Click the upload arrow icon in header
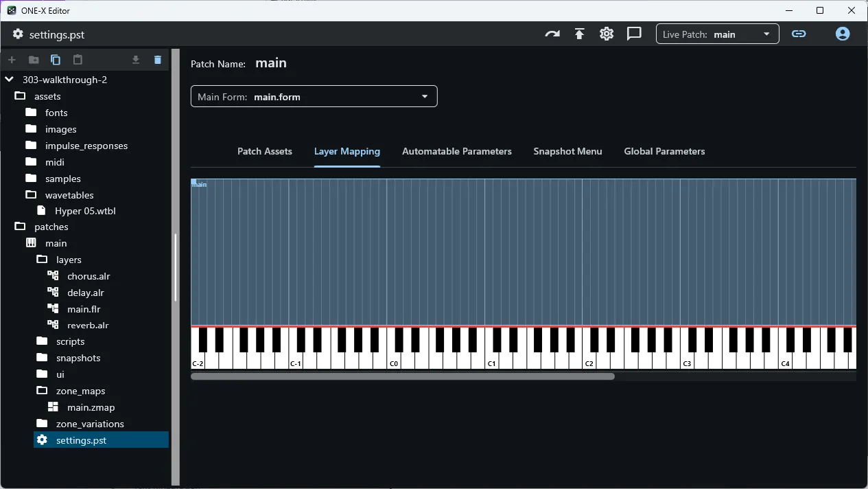The image size is (868, 489). [x=580, y=34]
